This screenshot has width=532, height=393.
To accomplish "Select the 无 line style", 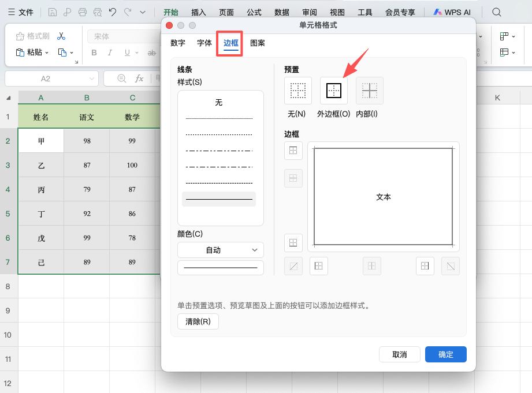I will 219,102.
